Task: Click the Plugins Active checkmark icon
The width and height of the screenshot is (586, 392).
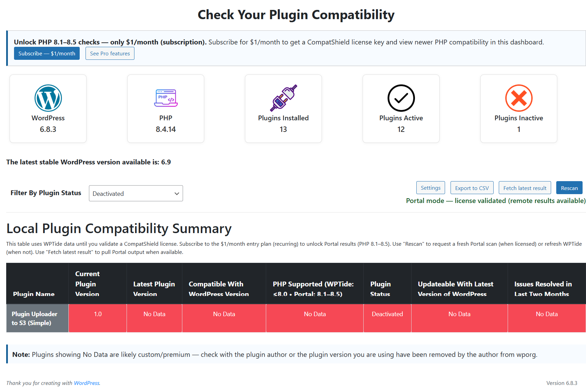Action: [401, 98]
